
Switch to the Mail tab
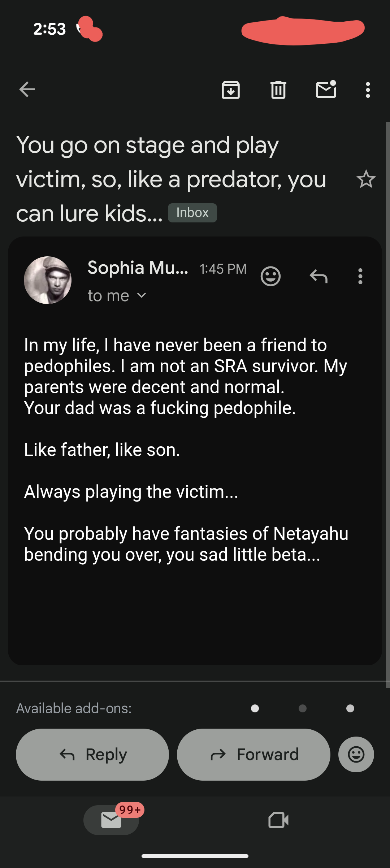111,820
